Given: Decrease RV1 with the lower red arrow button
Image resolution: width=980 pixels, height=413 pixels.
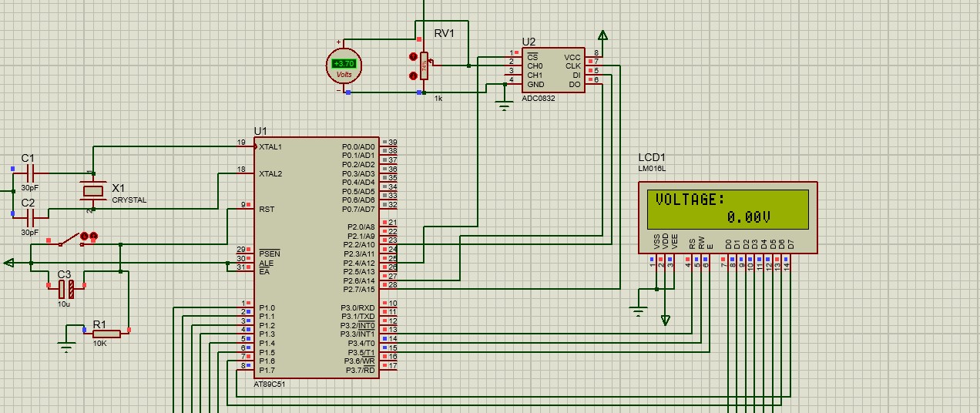Looking at the screenshot, I should pos(413,75).
